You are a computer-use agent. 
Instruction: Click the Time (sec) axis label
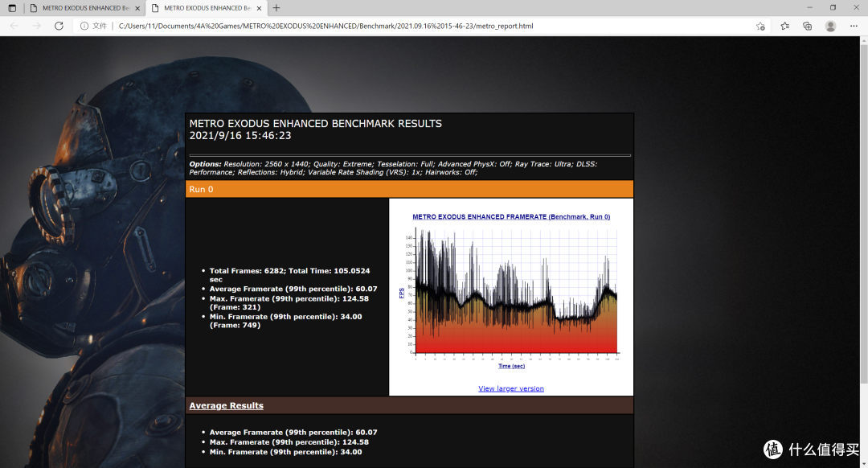[511, 366]
